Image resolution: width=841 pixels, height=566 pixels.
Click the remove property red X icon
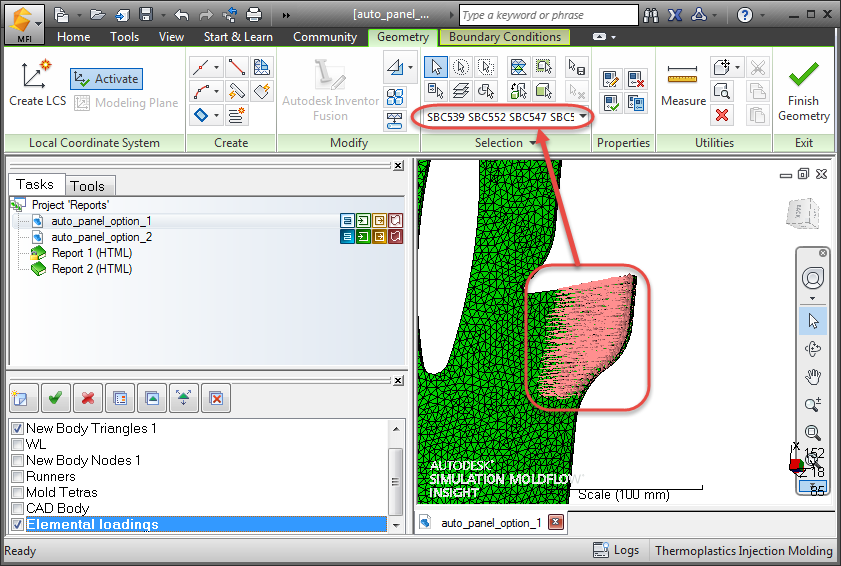pyautogui.click(x=636, y=79)
